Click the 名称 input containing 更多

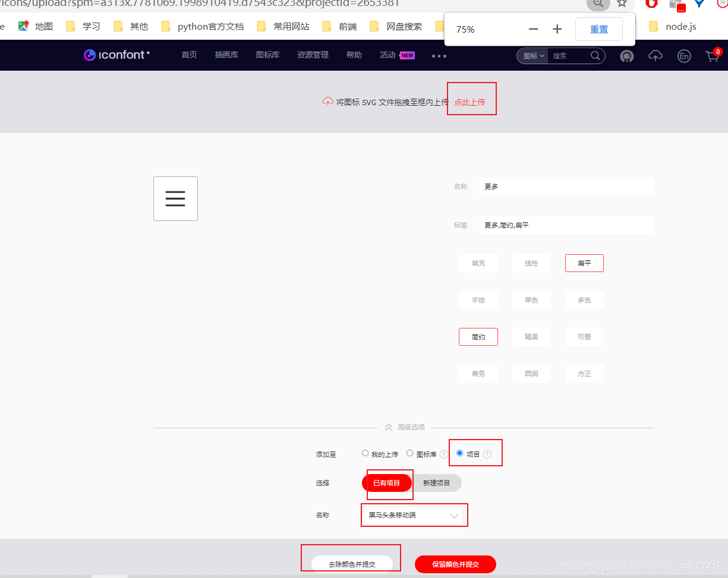566,187
